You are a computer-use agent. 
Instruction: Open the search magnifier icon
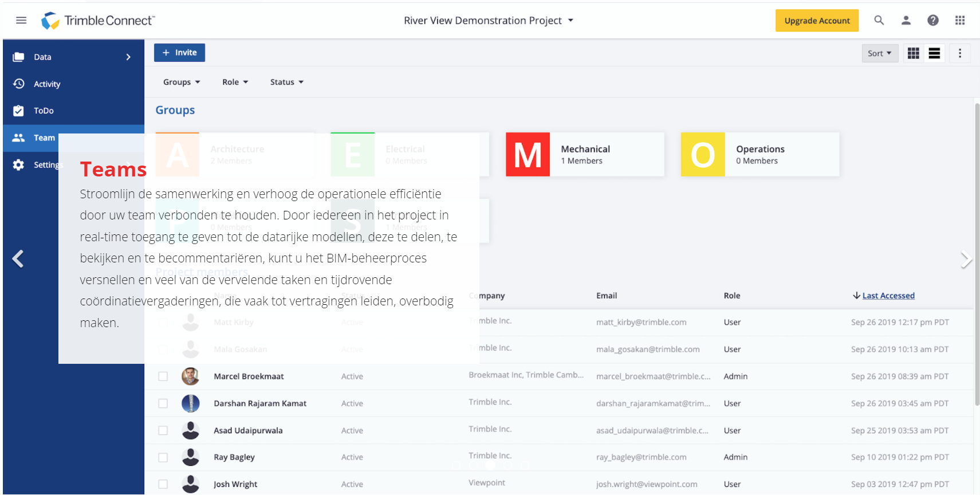pos(879,21)
